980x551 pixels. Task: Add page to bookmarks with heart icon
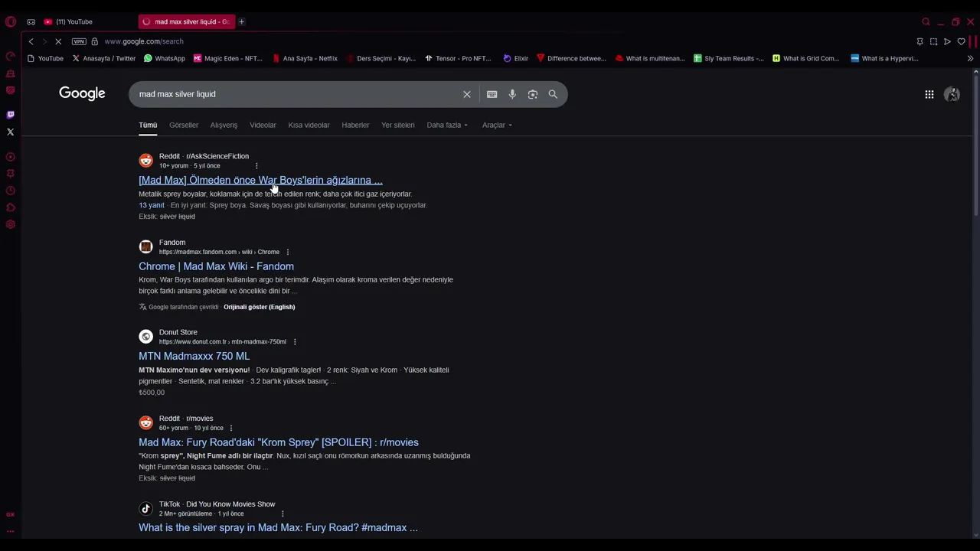(961, 41)
